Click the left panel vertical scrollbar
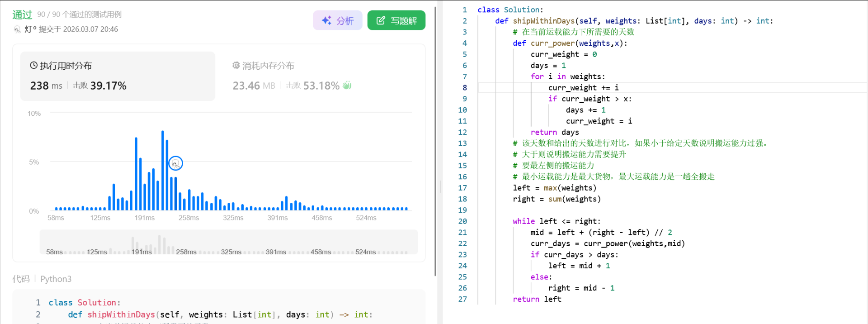The height and width of the screenshot is (324, 868). click(x=435, y=136)
